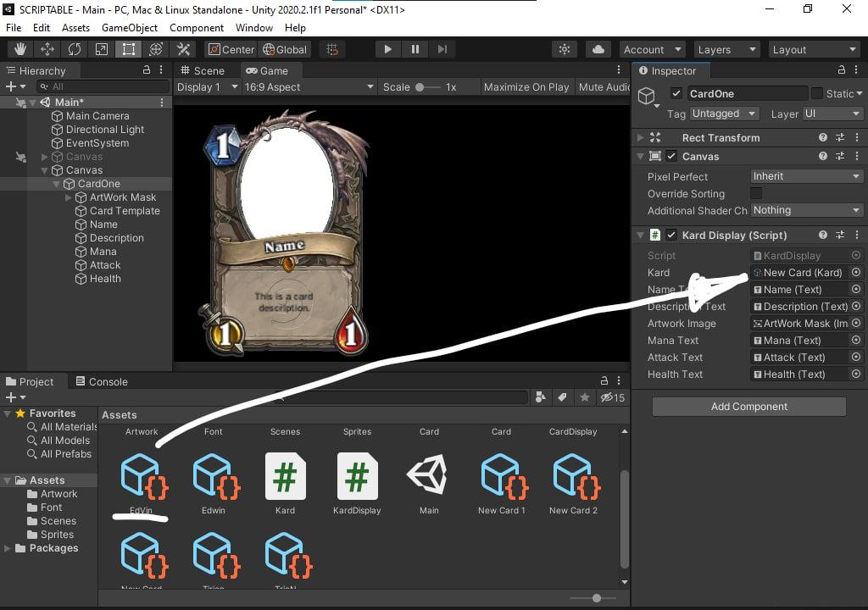Search by type icon in Project
The image size is (868, 610).
point(540,396)
